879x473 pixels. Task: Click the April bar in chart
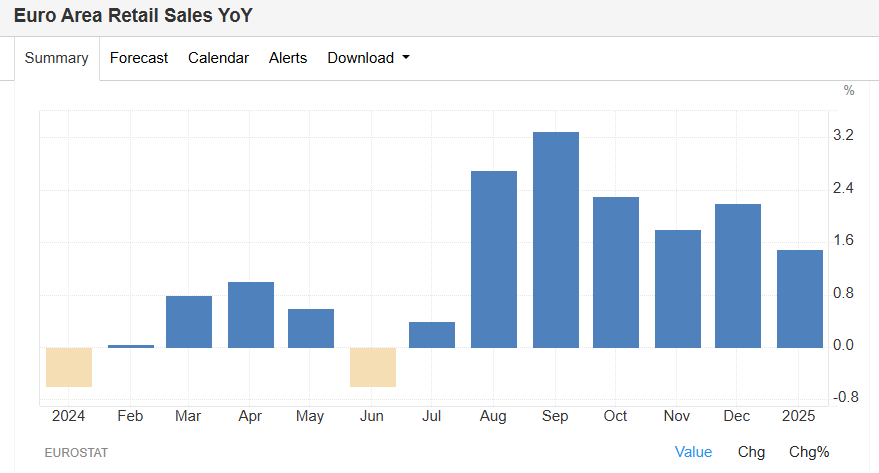click(x=251, y=315)
